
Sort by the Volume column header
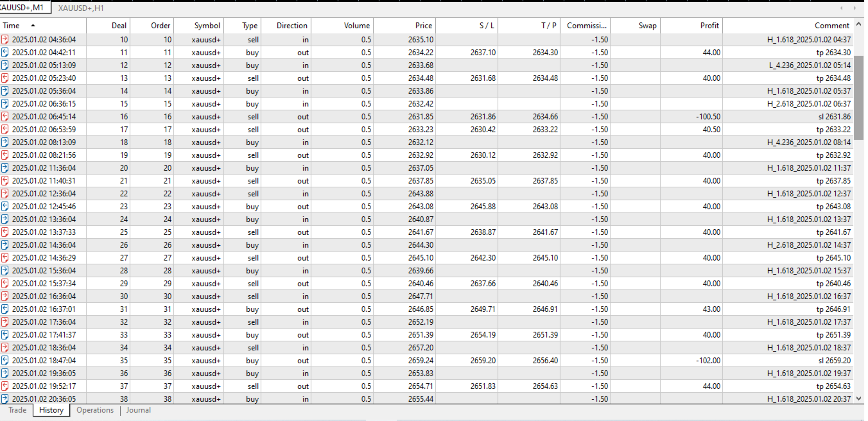(343, 26)
